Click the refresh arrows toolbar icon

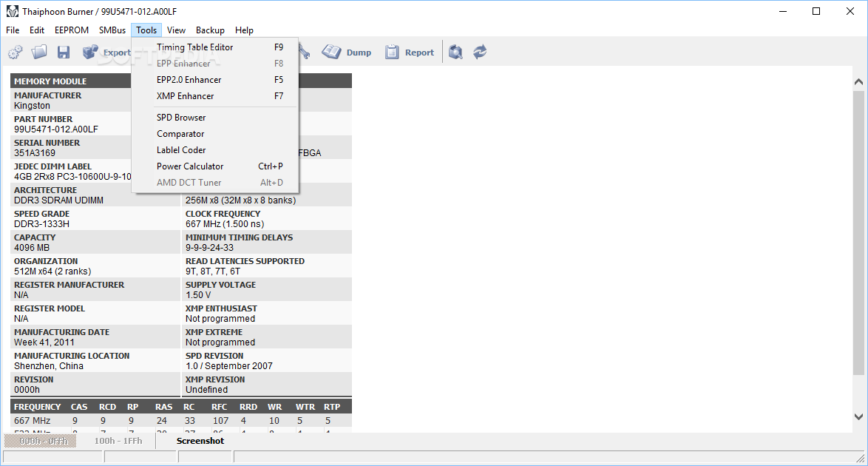tap(480, 52)
